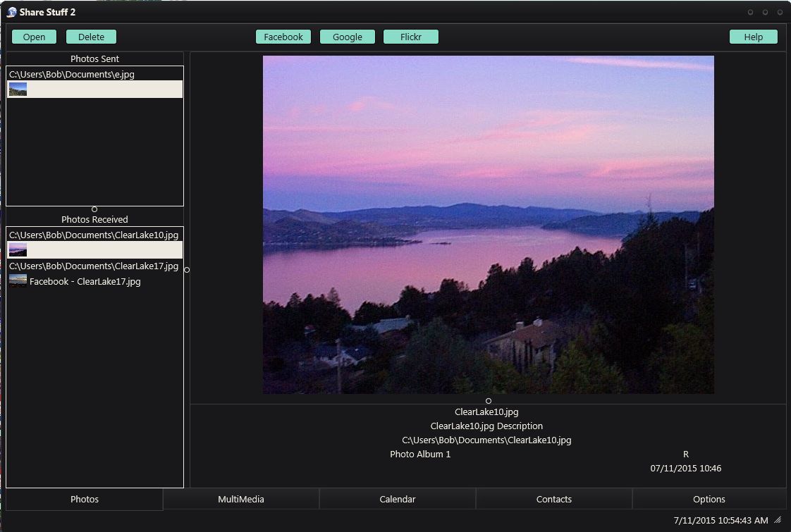Screen dimensions: 791x532
Task: Go to the Contacts tab
Action: pyautogui.click(x=554, y=499)
